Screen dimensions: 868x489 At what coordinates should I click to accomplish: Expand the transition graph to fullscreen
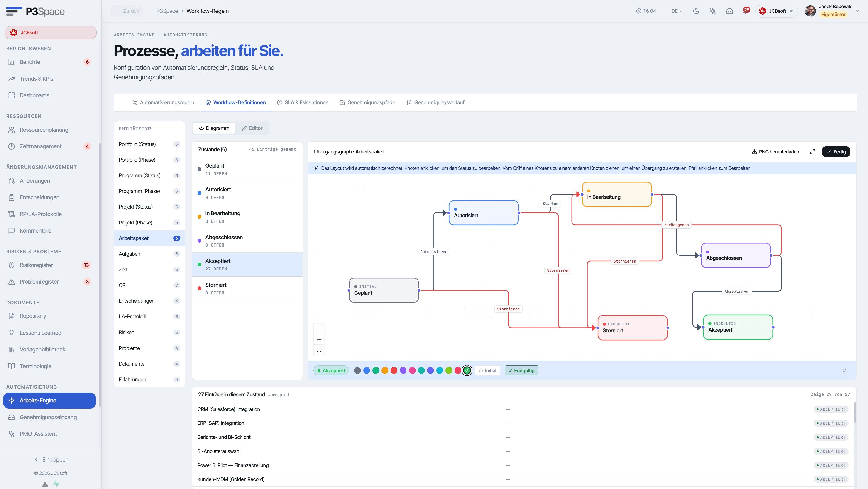coord(813,152)
